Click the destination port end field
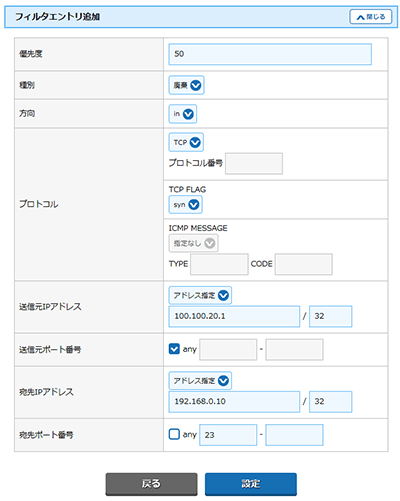The width and height of the screenshot is (400, 501). tap(294, 435)
